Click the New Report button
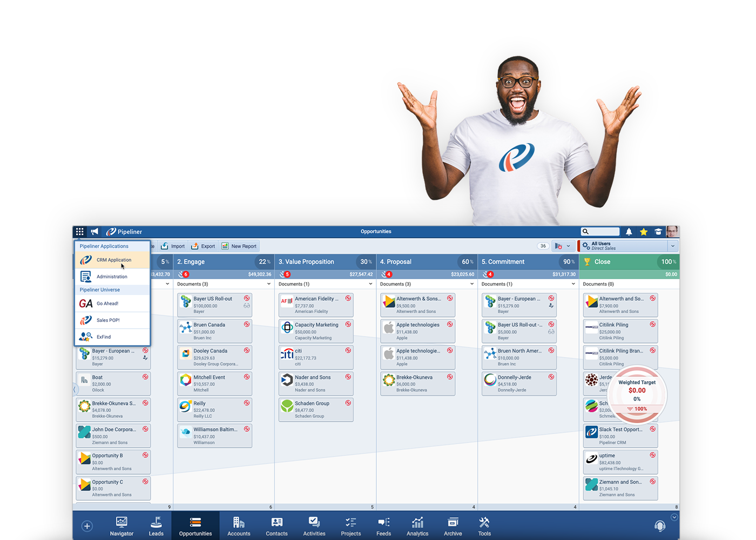 [x=239, y=246]
